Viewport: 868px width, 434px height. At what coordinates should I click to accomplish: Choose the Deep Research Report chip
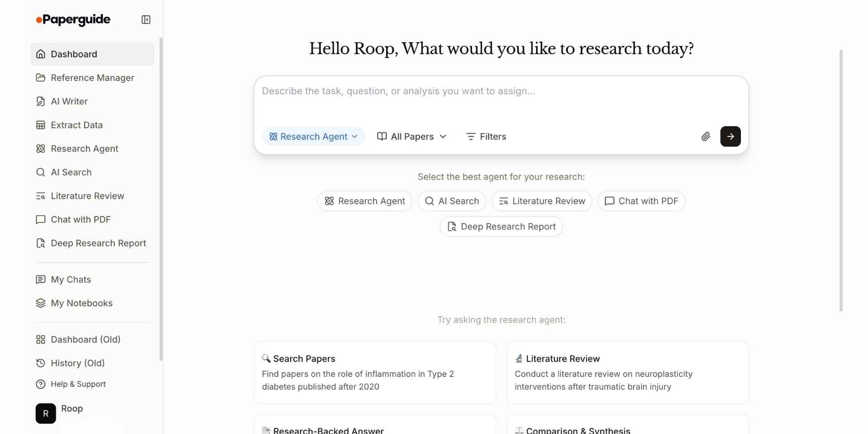501,226
